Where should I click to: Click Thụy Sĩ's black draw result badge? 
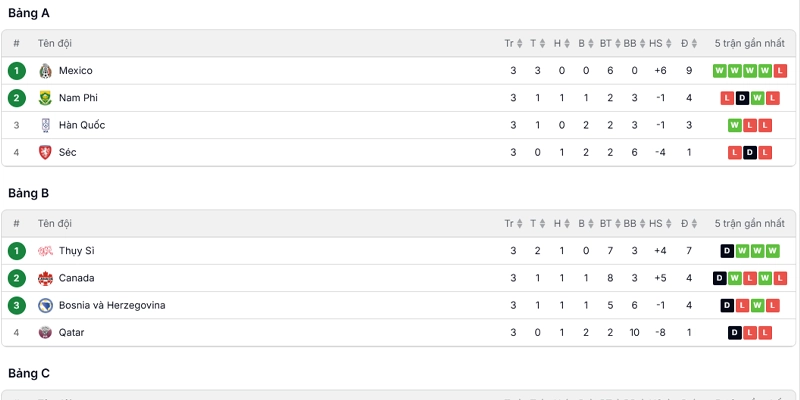point(727,251)
